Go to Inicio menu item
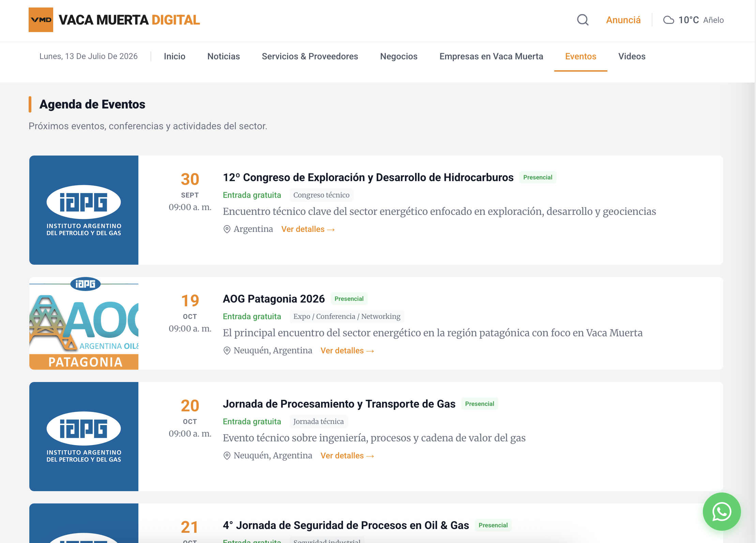 pyautogui.click(x=175, y=56)
